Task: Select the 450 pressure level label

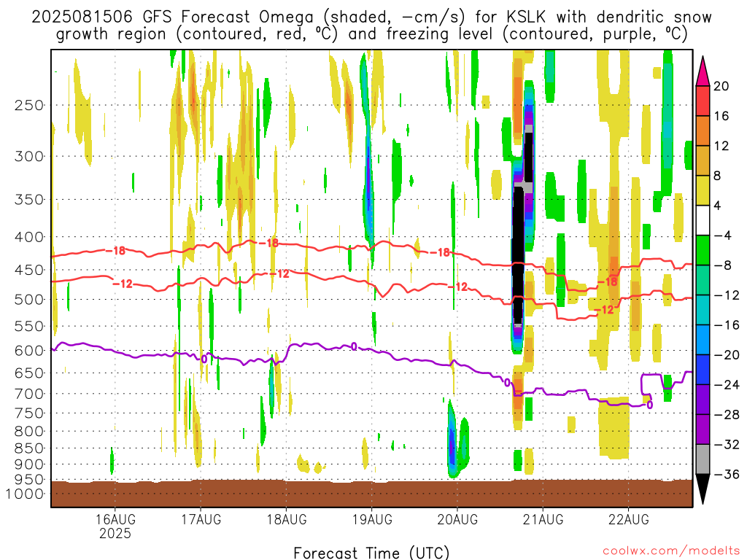Action: 29,270
